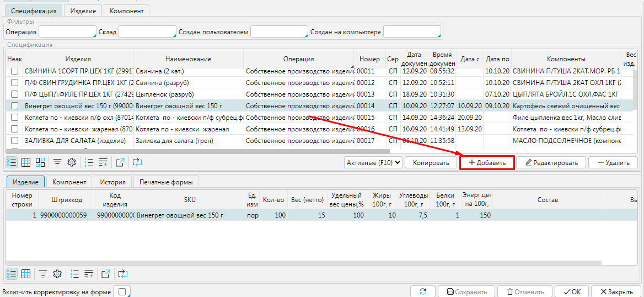Image resolution: width=644 pixels, height=297 pixels.
Task: Click the add-row icon in lower toolbar
Action: tap(88, 274)
